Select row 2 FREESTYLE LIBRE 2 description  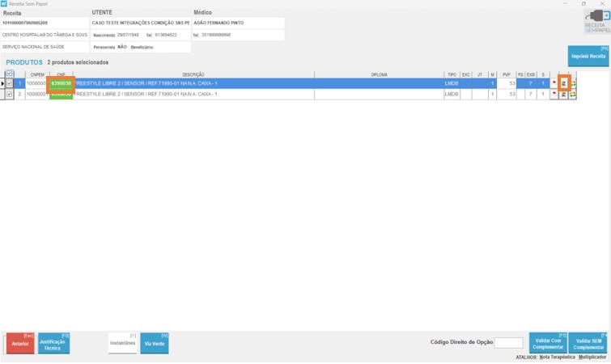(x=193, y=94)
